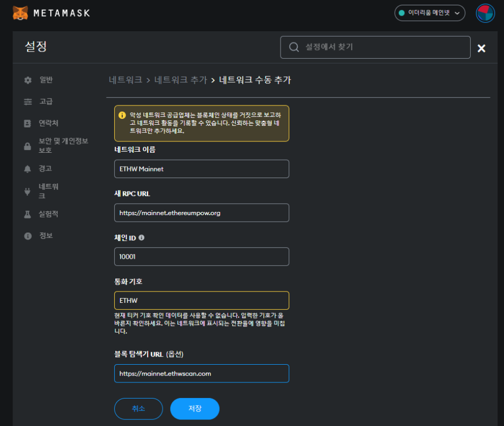504x426 pixels.
Task: Click the chain ID info tooltip icon
Action: click(142, 238)
